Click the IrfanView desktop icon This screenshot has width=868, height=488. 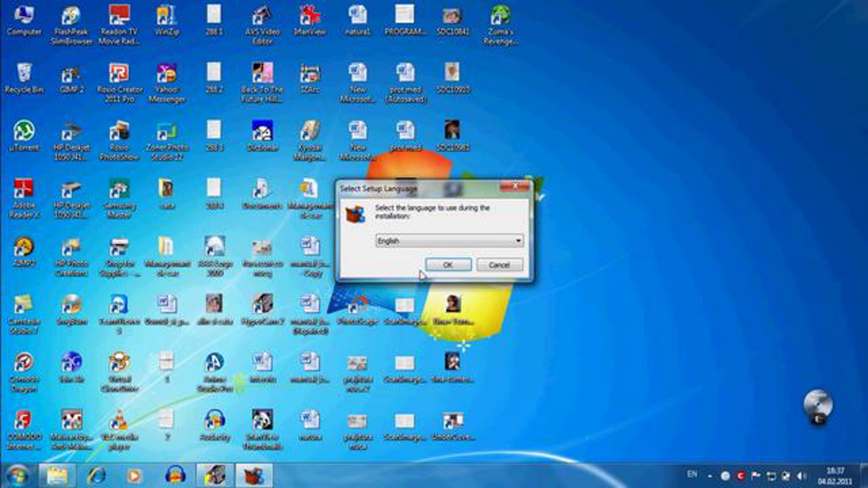[310, 16]
